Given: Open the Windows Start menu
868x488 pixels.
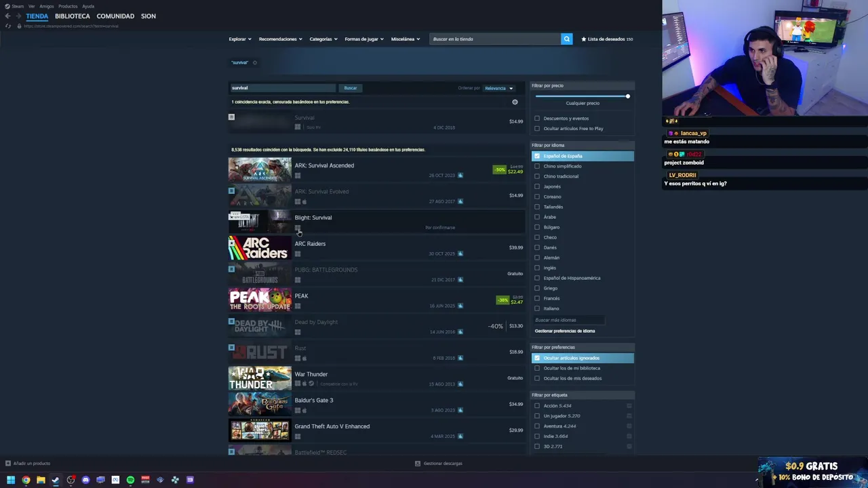Looking at the screenshot, I should point(11,480).
